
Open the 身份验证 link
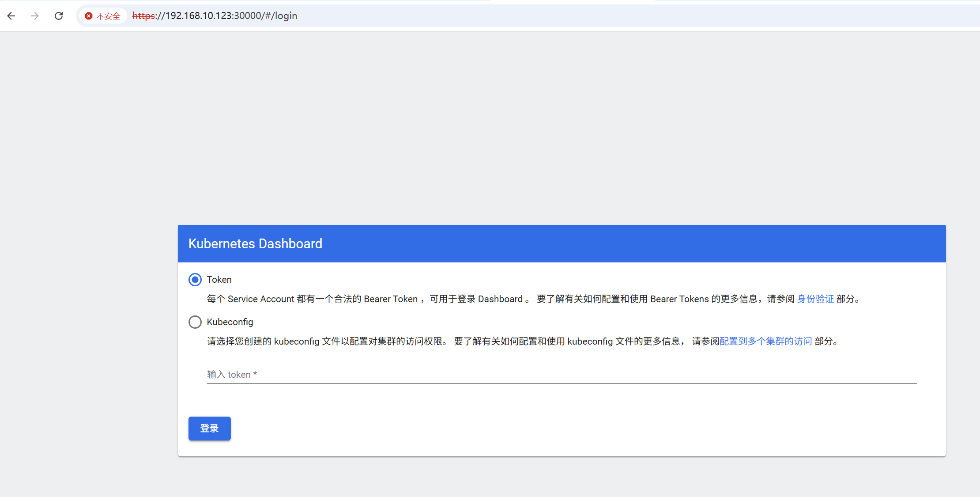(815, 299)
